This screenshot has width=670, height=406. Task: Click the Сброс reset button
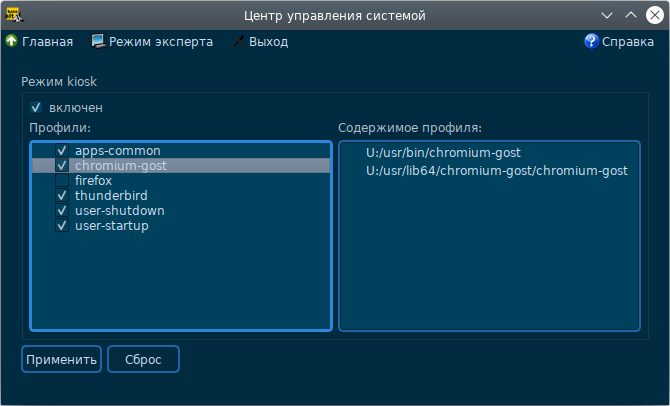click(143, 359)
